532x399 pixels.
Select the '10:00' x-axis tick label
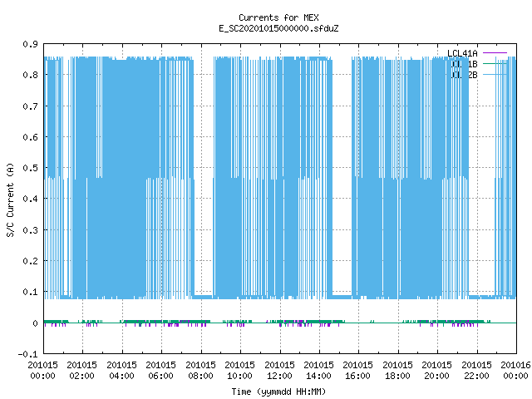[x=239, y=376]
